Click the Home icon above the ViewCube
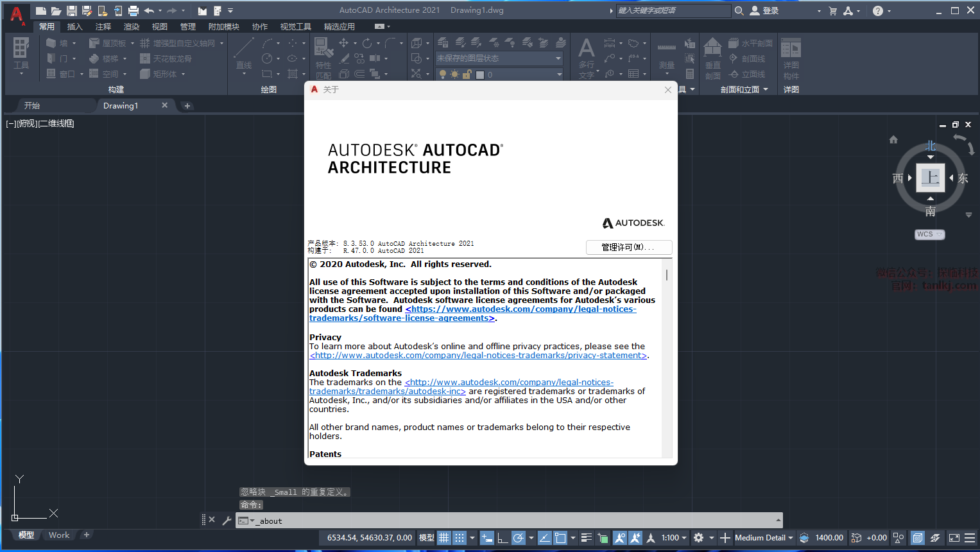The image size is (980, 552). (x=893, y=139)
